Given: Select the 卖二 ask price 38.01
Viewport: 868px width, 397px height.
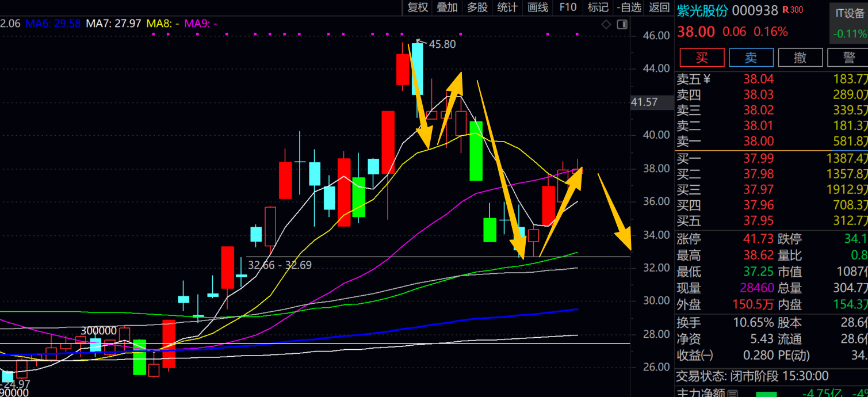Looking at the screenshot, I should 759,125.
